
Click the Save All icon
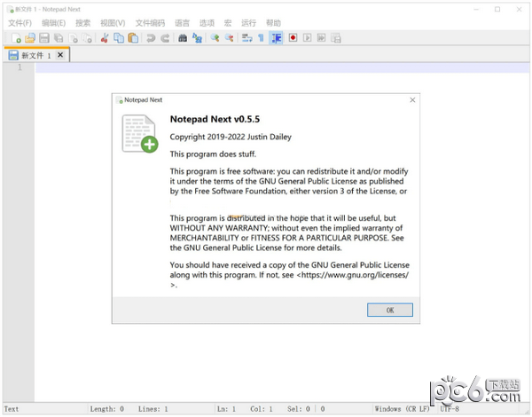click(x=59, y=38)
